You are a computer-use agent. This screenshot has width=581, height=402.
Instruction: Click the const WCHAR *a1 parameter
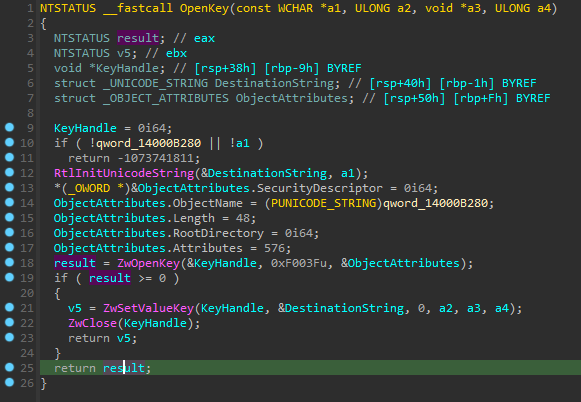[288, 8]
